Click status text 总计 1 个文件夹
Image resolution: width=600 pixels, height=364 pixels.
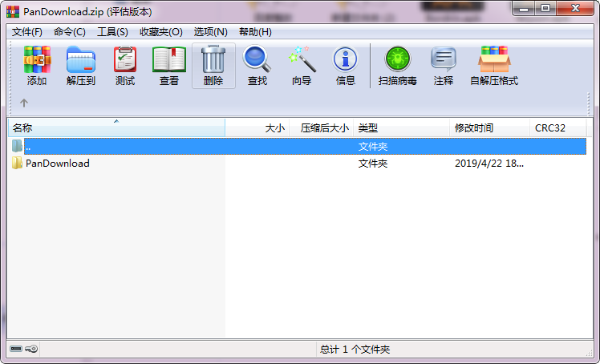[x=355, y=349]
